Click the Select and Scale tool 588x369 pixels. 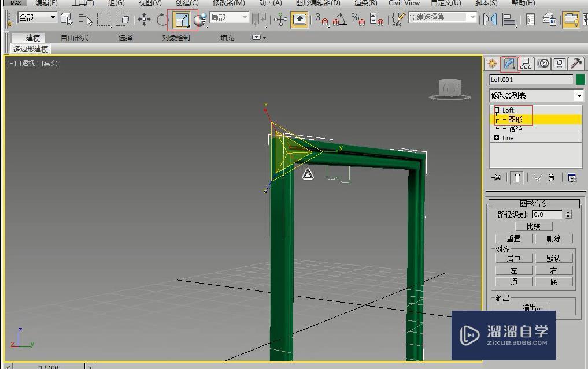(x=182, y=20)
